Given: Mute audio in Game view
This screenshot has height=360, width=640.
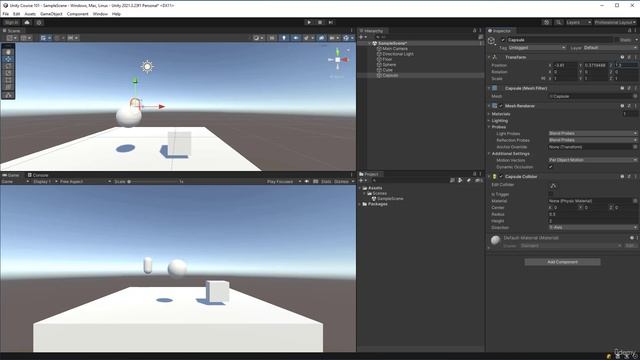Looking at the screenshot, I should (307, 182).
